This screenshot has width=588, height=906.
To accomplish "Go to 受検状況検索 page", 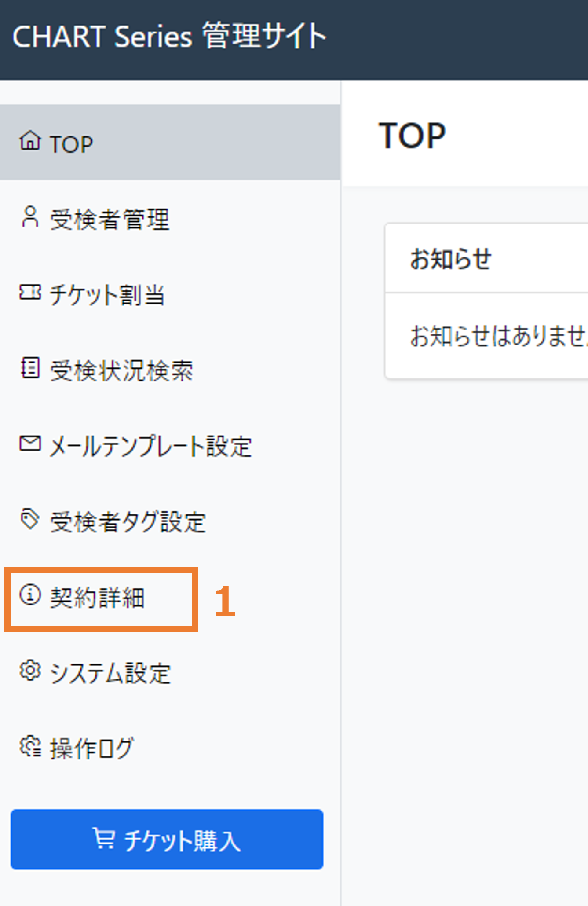I will coord(170,370).
